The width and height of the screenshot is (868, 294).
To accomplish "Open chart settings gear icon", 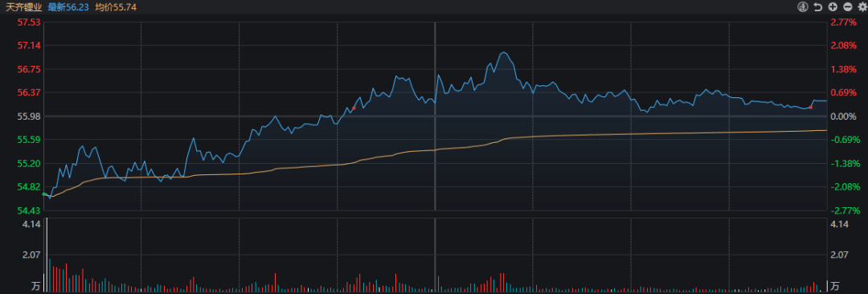I will tap(862, 6).
